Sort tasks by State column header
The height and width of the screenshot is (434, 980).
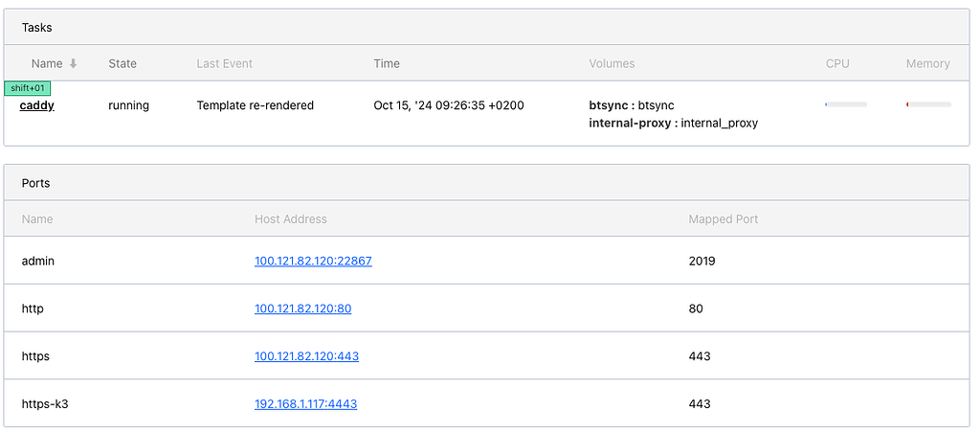pyautogui.click(x=122, y=64)
